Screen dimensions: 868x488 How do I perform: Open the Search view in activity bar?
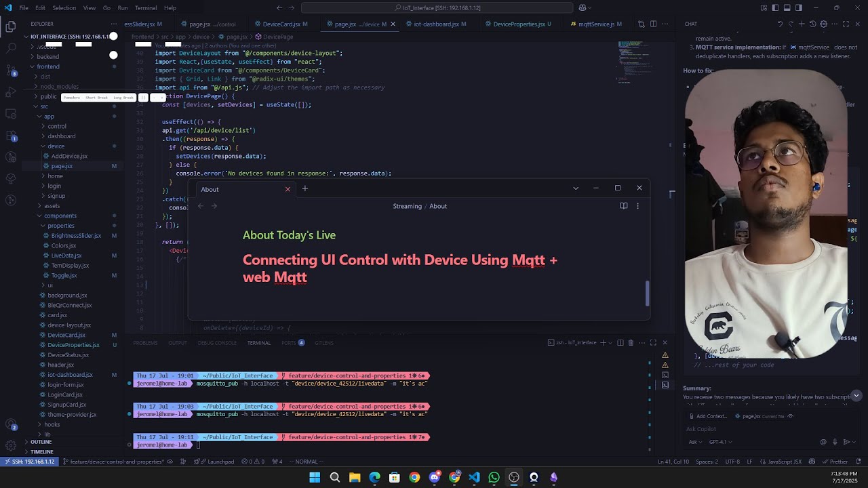[x=11, y=49]
